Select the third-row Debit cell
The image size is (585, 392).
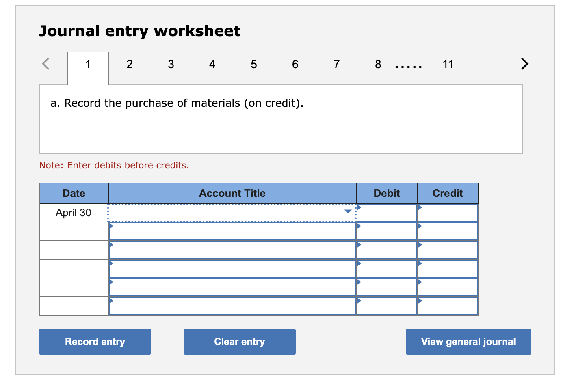pos(387,250)
